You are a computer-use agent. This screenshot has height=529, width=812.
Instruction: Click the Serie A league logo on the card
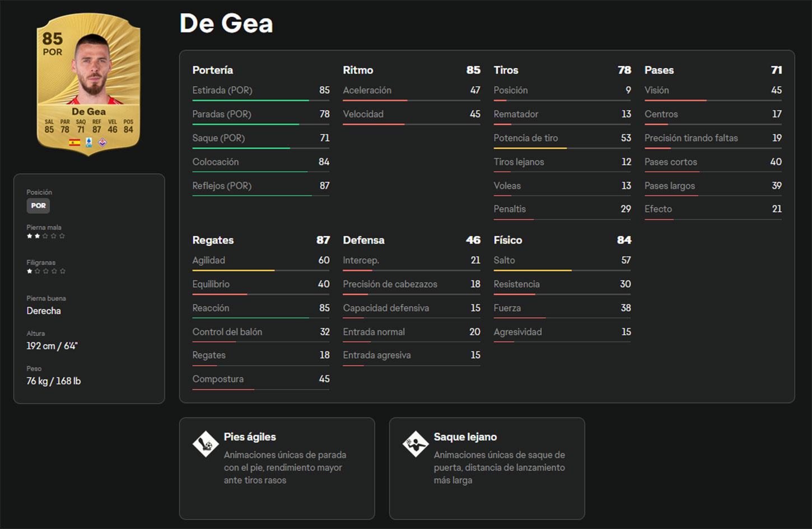click(x=88, y=142)
